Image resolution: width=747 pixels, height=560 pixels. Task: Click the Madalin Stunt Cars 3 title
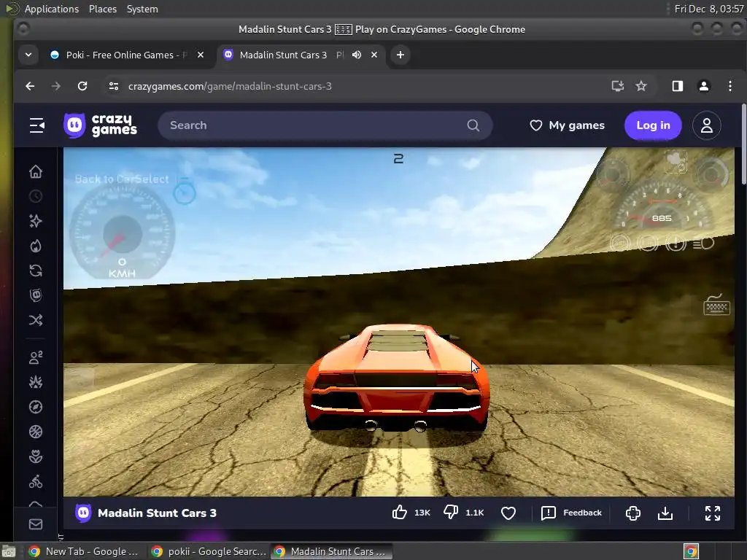point(157,513)
